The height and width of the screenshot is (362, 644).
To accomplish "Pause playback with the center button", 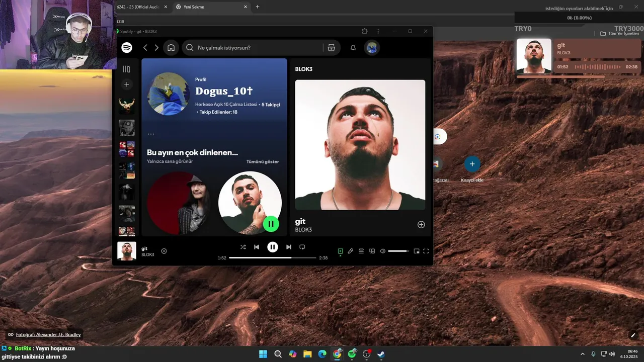I will click(273, 247).
